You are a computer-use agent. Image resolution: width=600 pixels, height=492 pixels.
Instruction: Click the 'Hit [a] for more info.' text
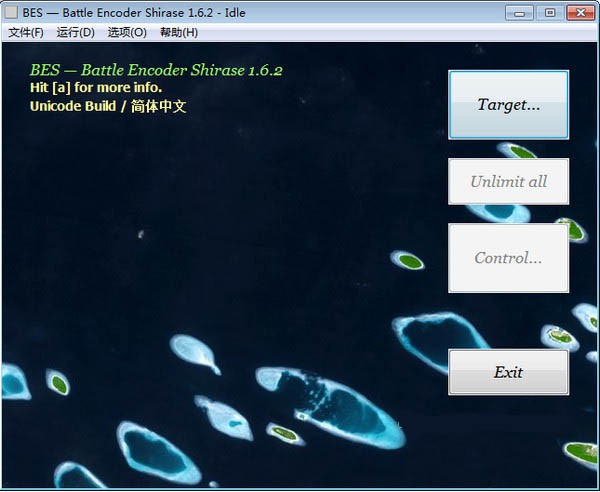coord(96,88)
